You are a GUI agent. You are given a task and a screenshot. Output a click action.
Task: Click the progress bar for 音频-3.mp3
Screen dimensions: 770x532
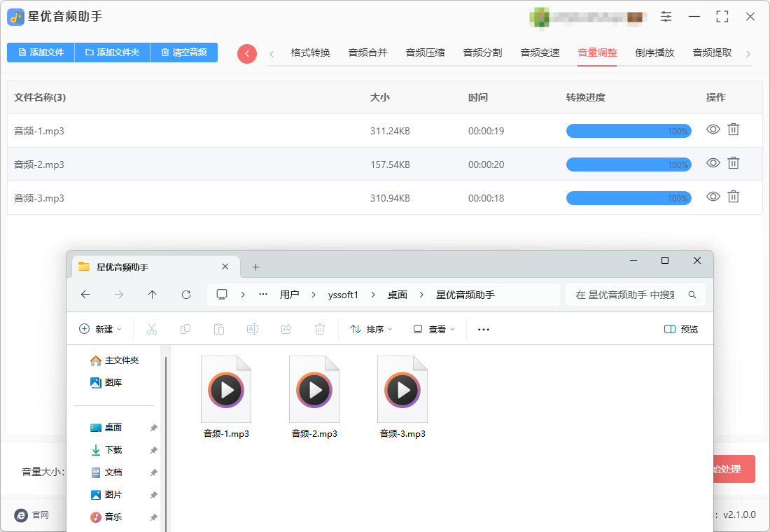pyautogui.click(x=629, y=199)
